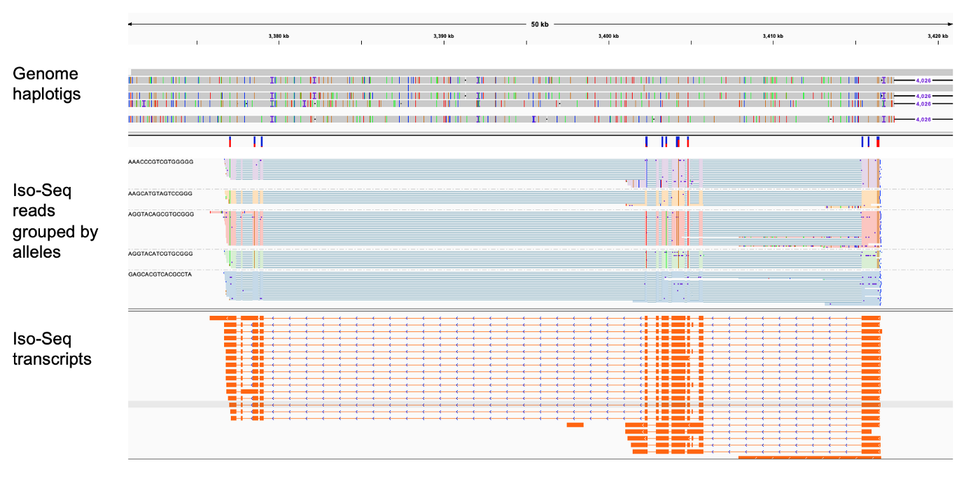Select the Genome haplotigs track label

tap(45, 84)
